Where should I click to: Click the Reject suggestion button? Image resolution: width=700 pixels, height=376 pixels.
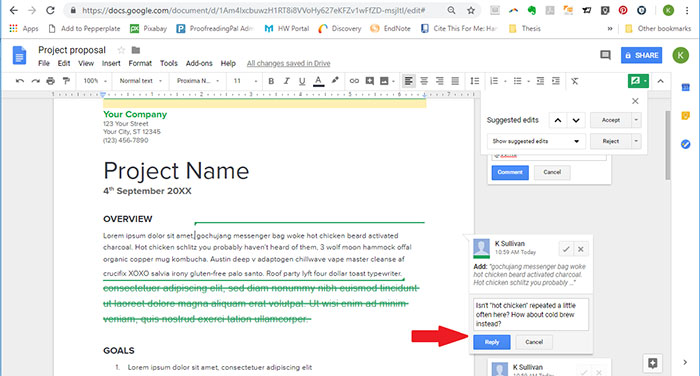pyautogui.click(x=611, y=141)
